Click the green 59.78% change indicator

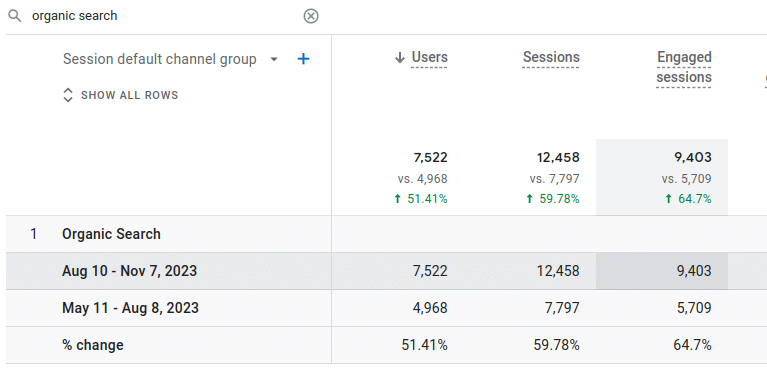[553, 199]
